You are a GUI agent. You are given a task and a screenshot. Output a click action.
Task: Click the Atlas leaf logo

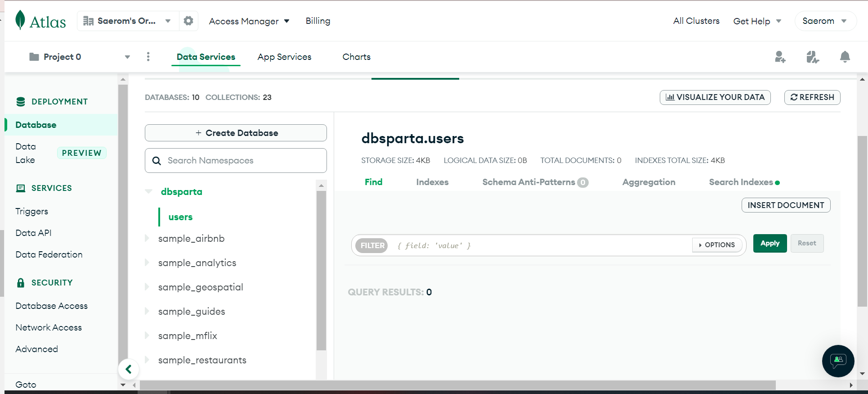pyautogui.click(x=20, y=20)
